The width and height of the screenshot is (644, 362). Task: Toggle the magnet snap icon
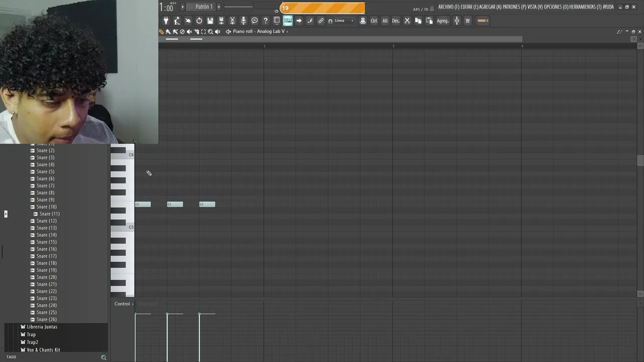point(330,21)
